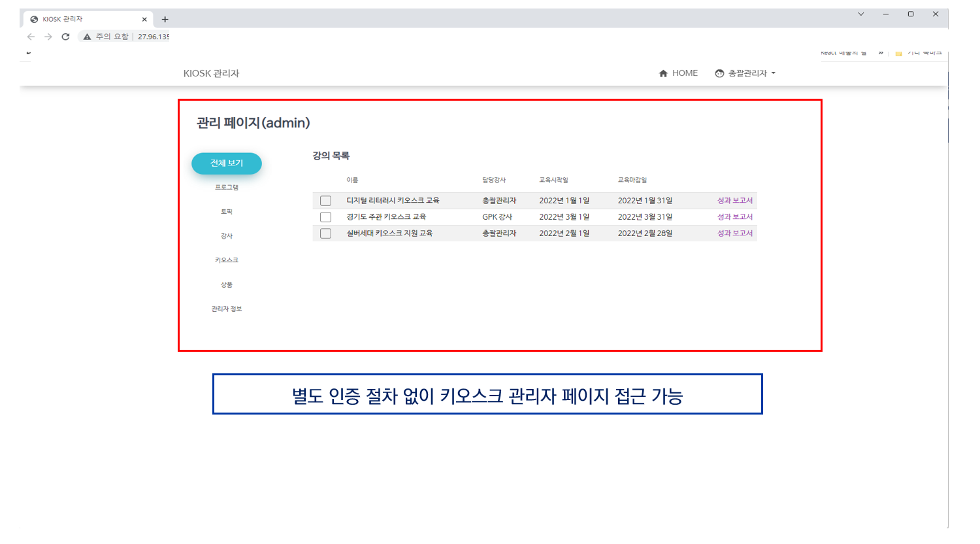The width and height of the screenshot is (980, 544).
Task: Open the 관리자 정보 sidebar menu
Action: tap(227, 309)
